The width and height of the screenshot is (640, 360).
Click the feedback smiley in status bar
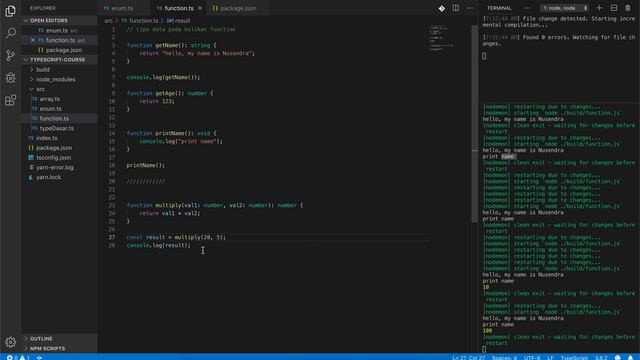[x=618, y=357]
